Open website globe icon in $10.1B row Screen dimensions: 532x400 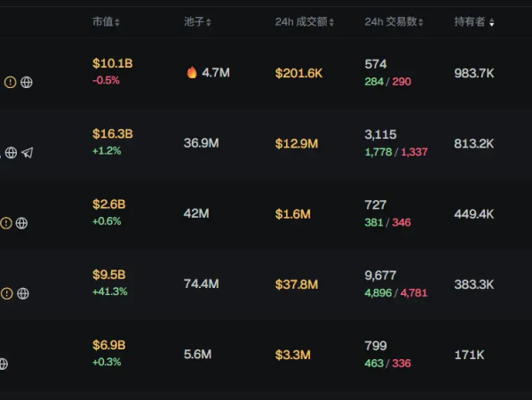[x=27, y=82]
